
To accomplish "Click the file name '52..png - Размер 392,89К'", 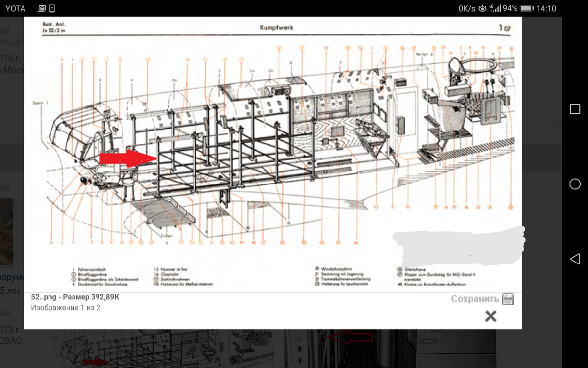I will [75, 297].
